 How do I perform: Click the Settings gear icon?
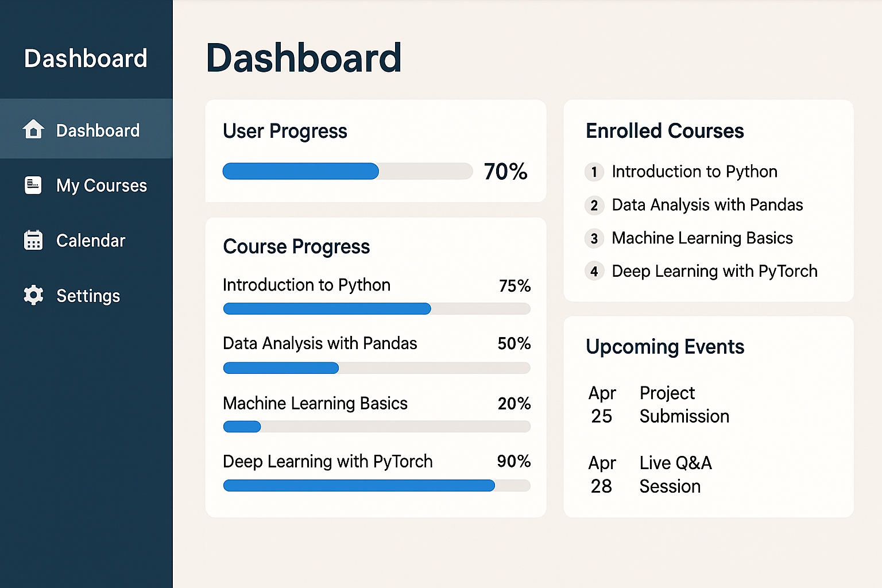pos(33,295)
